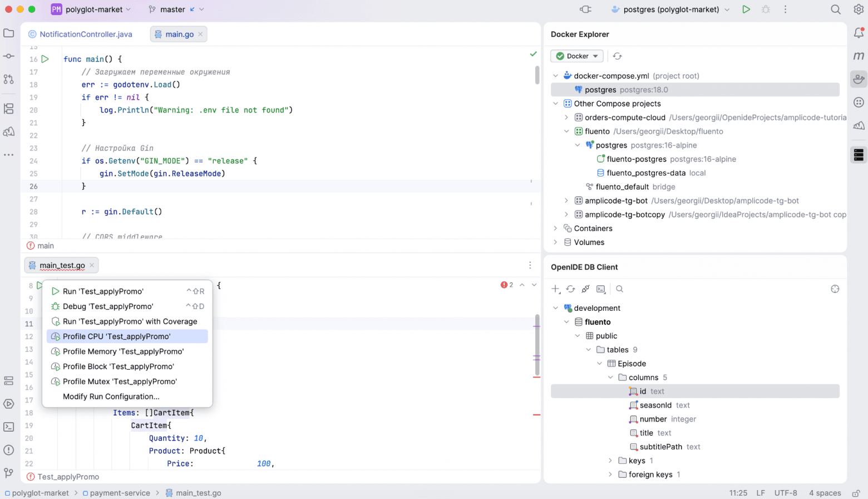This screenshot has width=868, height=499.
Task: Collapse the development connection node
Action: point(555,308)
